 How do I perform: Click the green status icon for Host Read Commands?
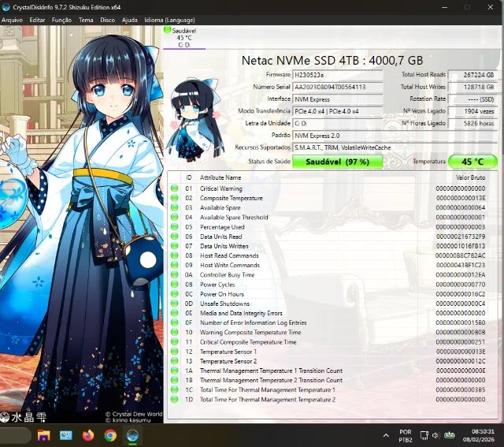[175, 255]
